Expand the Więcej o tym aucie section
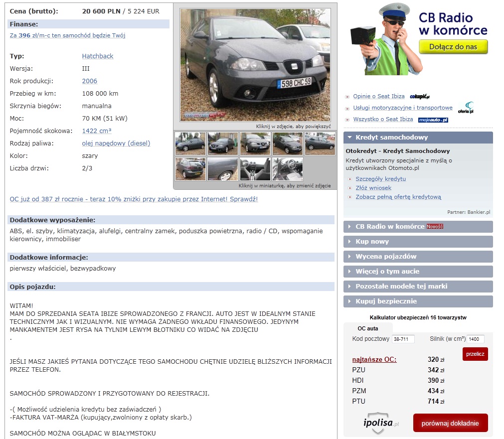The width and height of the screenshot is (504, 439). coord(418,272)
